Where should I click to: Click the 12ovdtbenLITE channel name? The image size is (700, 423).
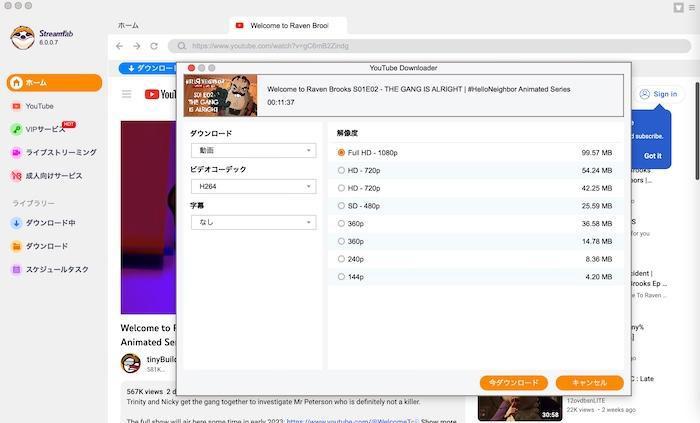586,400
